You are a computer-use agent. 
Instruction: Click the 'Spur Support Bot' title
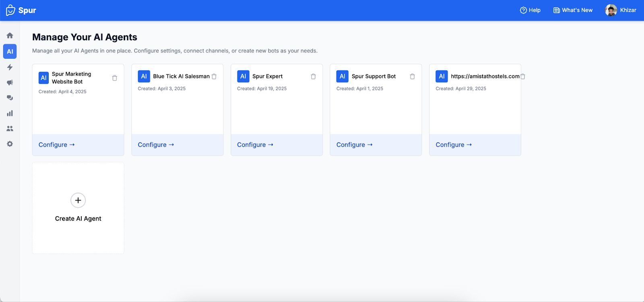tap(374, 77)
